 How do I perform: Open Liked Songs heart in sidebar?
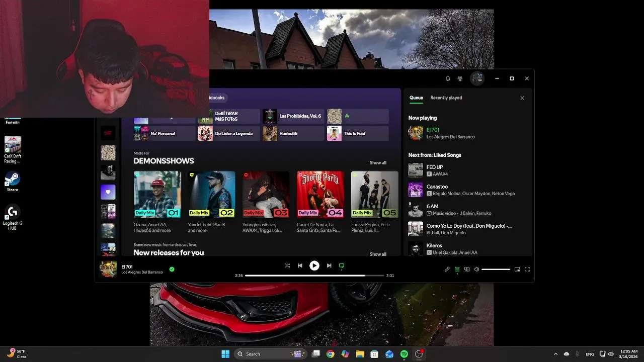tap(108, 192)
